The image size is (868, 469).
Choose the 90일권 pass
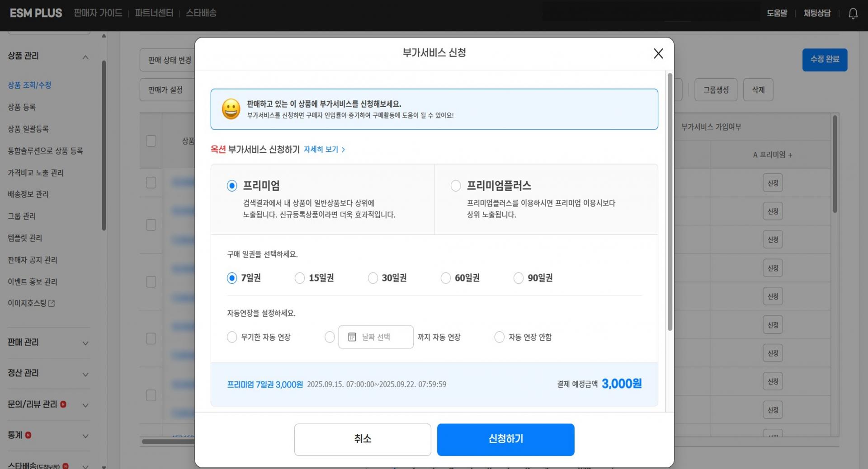click(519, 278)
